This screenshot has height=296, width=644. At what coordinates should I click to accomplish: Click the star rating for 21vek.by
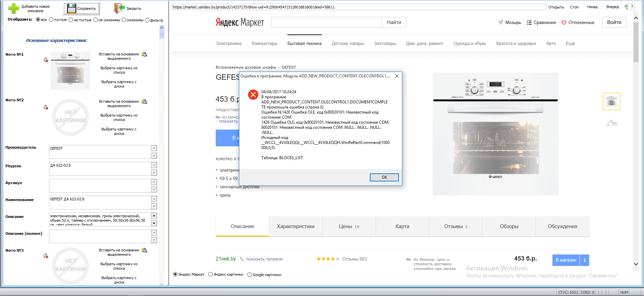click(328, 259)
